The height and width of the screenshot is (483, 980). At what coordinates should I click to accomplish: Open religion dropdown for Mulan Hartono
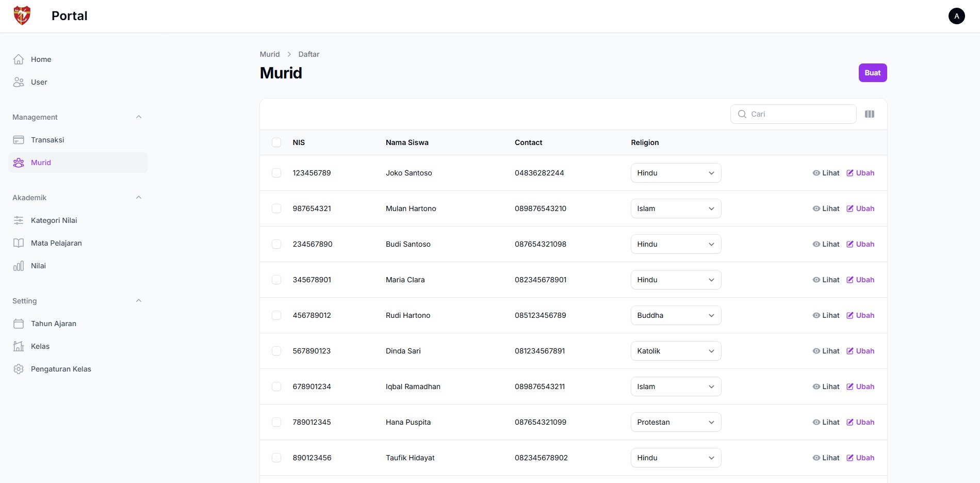[675, 208]
